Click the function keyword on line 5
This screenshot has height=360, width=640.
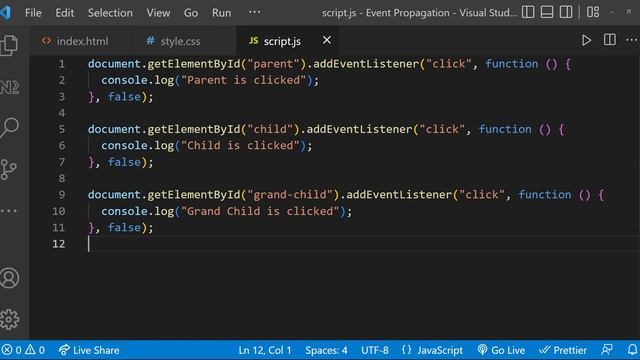pyautogui.click(x=505, y=129)
